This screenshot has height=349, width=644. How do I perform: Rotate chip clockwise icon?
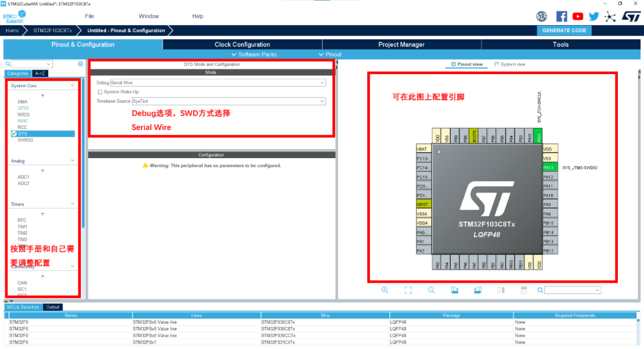point(454,290)
